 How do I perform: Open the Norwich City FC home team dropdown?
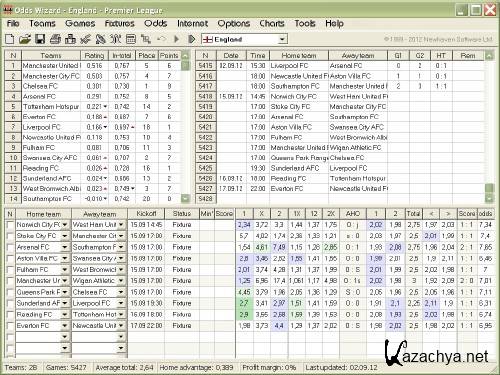(65, 225)
